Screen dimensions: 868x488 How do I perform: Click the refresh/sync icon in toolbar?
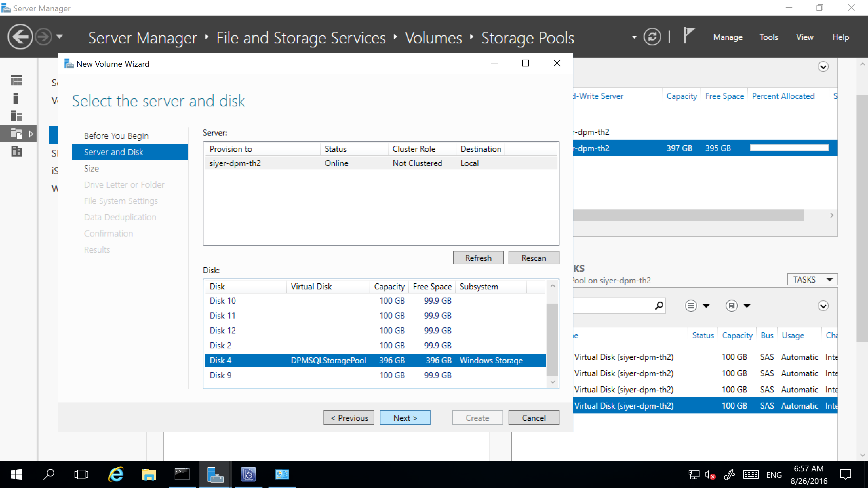click(x=654, y=37)
